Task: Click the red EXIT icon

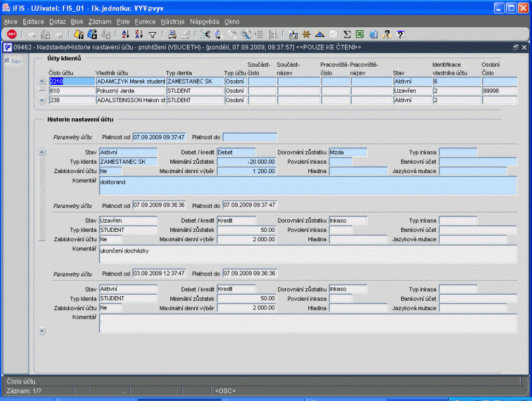Action: pyautogui.click(x=12, y=34)
